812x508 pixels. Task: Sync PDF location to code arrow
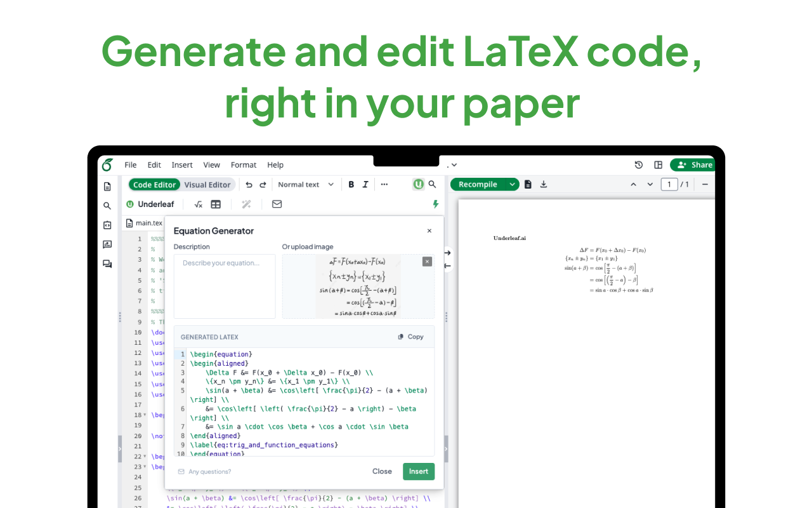[x=448, y=265]
